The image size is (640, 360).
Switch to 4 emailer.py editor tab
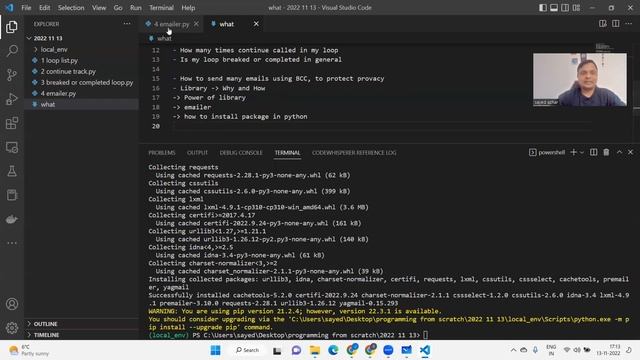(171, 24)
